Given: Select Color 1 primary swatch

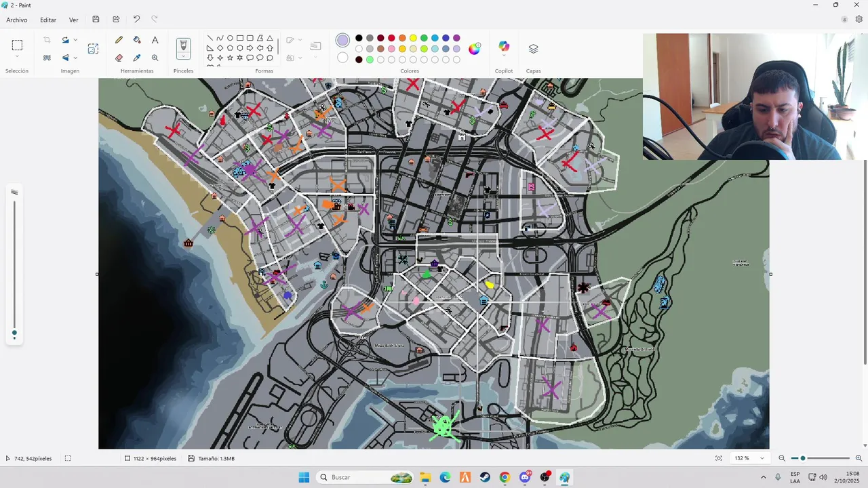Looking at the screenshot, I should coord(343,41).
